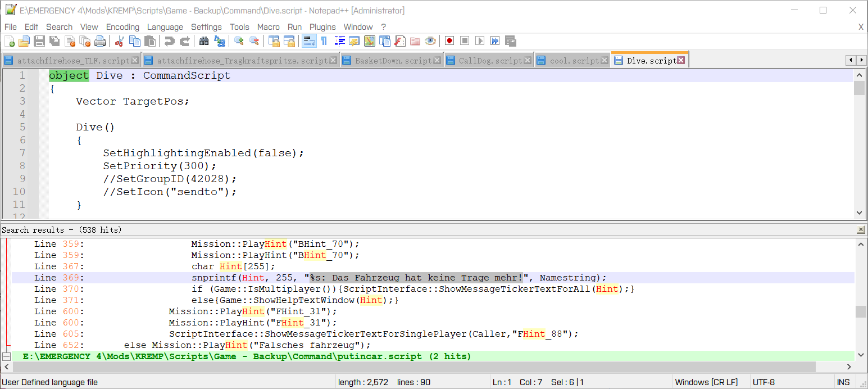The height and width of the screenshot is (389, 868).
Task: Click the UTF-8 encoding in status bar
Action: 764,382
